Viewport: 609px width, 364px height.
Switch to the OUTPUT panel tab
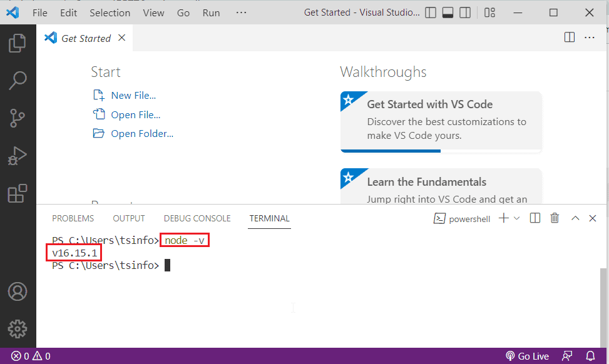[129, 218]
